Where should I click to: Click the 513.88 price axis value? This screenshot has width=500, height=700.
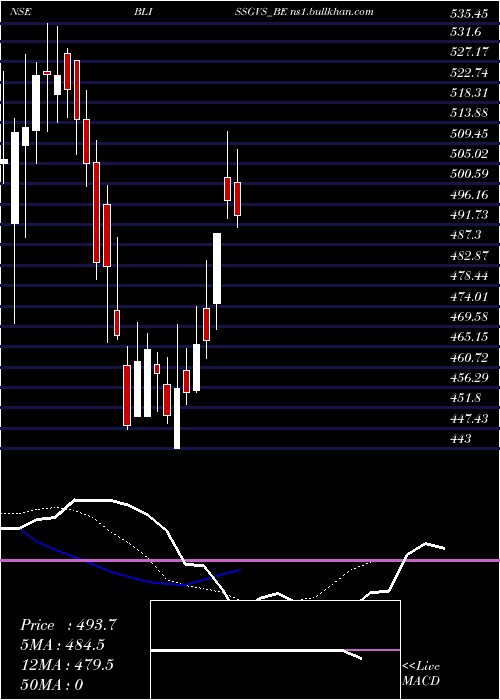point(469,113)
